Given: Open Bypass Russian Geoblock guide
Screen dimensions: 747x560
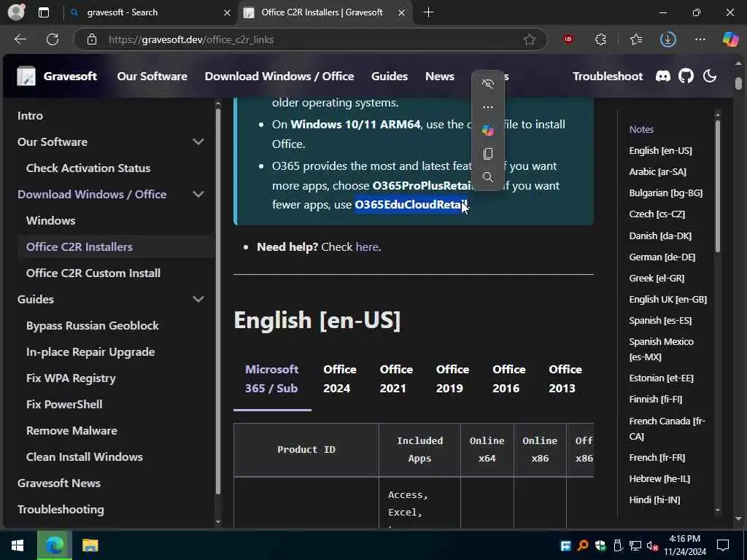Looking at the screenshot, I should point(93,326).
